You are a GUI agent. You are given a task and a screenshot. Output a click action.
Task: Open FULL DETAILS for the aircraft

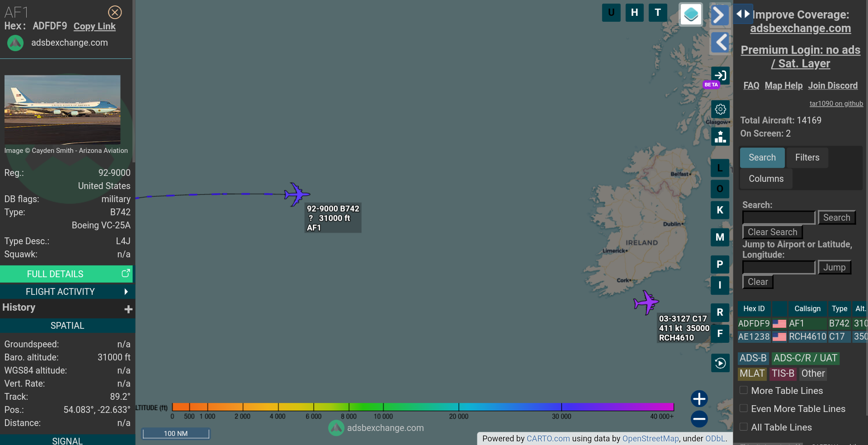point(66,274)
